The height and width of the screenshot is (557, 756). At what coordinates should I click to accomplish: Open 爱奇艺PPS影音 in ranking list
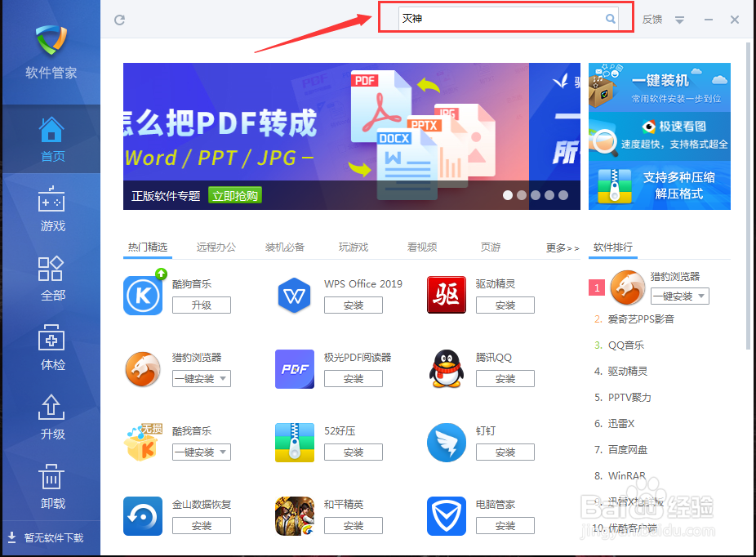[x=641, y=319]
